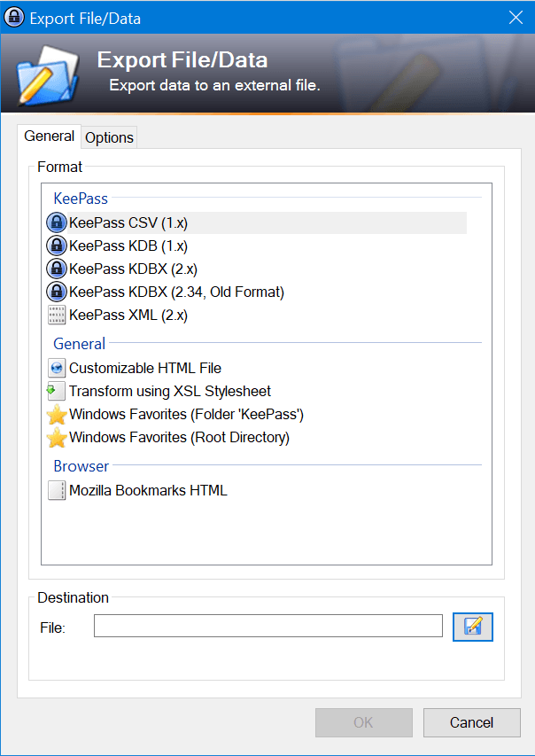
Task: Confirm export with the OK button
Action: (x=364, y=722)
